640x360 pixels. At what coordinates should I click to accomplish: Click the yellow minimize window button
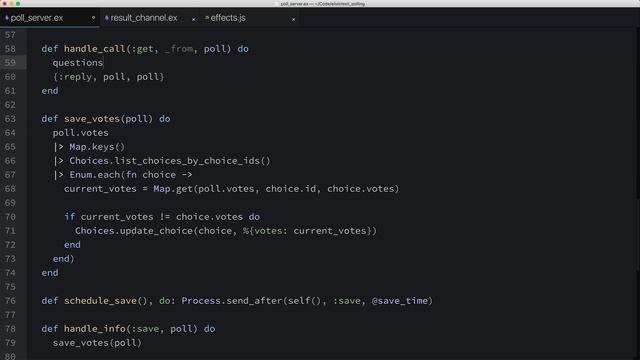[11, 3]
